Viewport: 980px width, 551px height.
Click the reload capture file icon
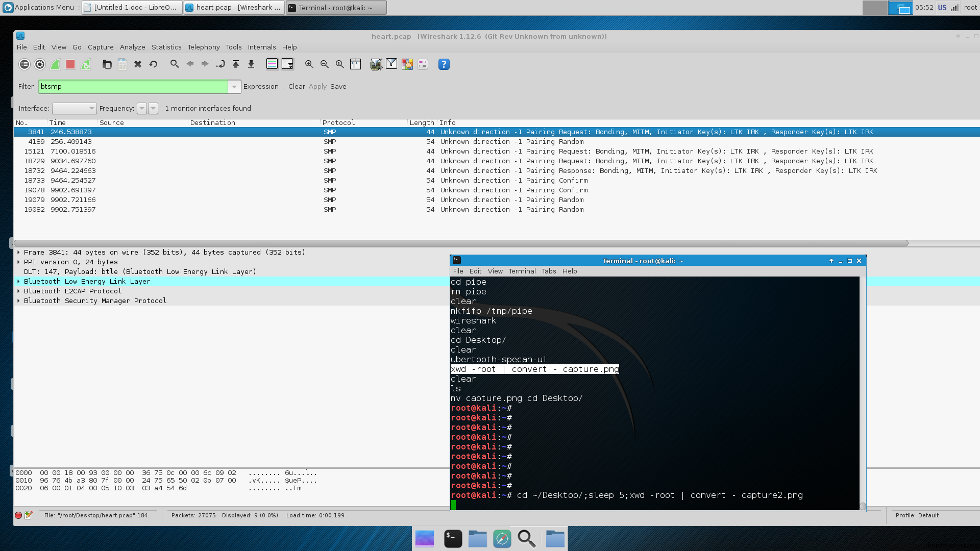click(x=153, y=64)
